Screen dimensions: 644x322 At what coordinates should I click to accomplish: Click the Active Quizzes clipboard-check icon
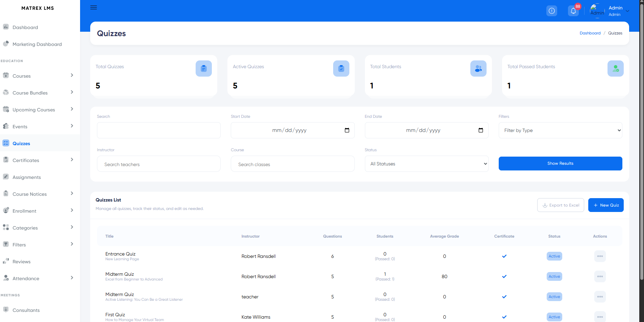tap(341, 69)
